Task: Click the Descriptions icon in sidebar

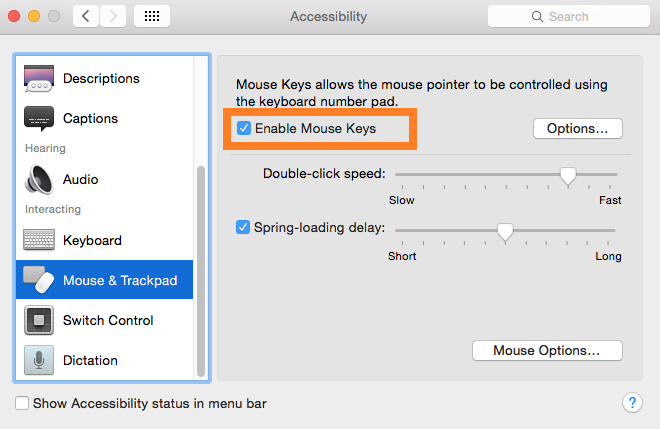Action: [38, 79]
